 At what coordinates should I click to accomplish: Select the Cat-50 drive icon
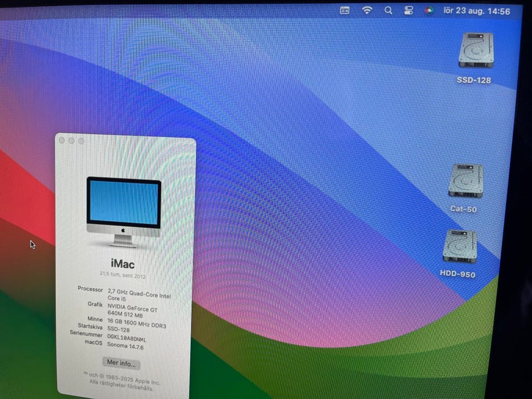466,181
